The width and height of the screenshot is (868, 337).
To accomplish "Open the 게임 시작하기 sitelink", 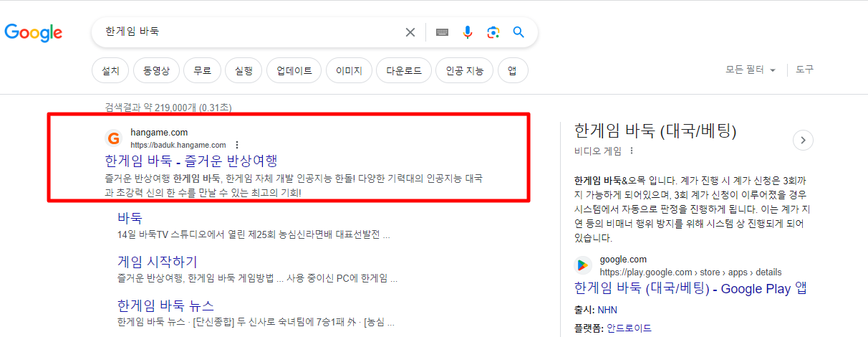I will click(x=157, y=262).
